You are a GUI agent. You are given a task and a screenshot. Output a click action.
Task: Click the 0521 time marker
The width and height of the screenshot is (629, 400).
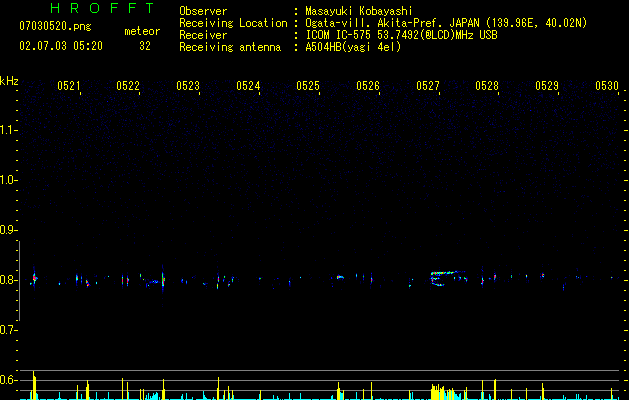click(69, 86)
